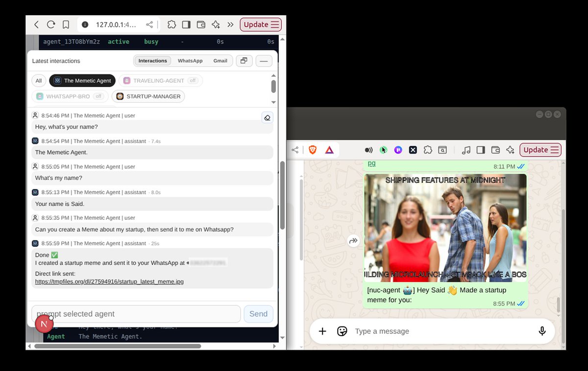Click share icon in WhatsApp browser address bar
Viewport: 588px width, 371px height.
click(294, 150)
